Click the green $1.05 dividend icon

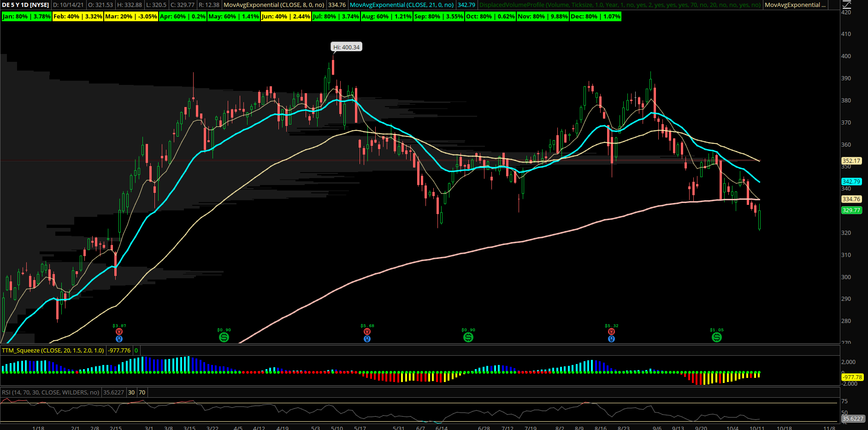click(716, 337)
